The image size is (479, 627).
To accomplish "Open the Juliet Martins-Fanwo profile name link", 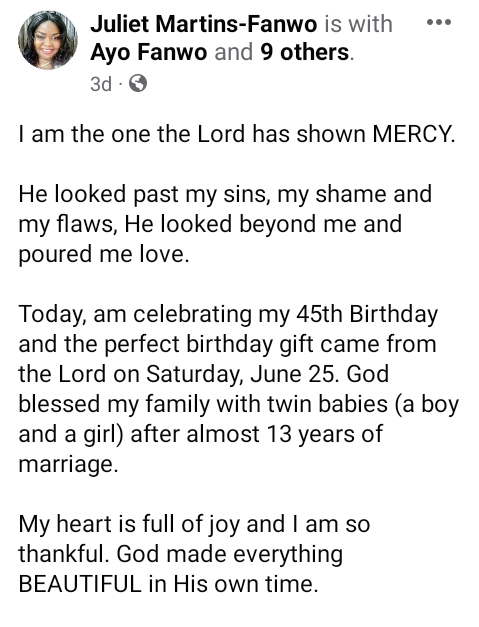I will click(204, 24).
